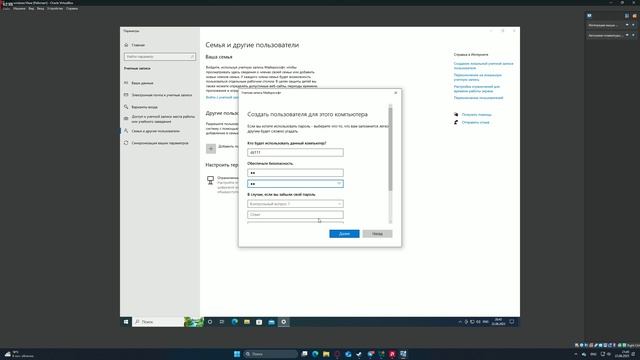Open Настройка ограничений для времени работы экрана link
640x360 pixels.
click(x=477, y=89)
